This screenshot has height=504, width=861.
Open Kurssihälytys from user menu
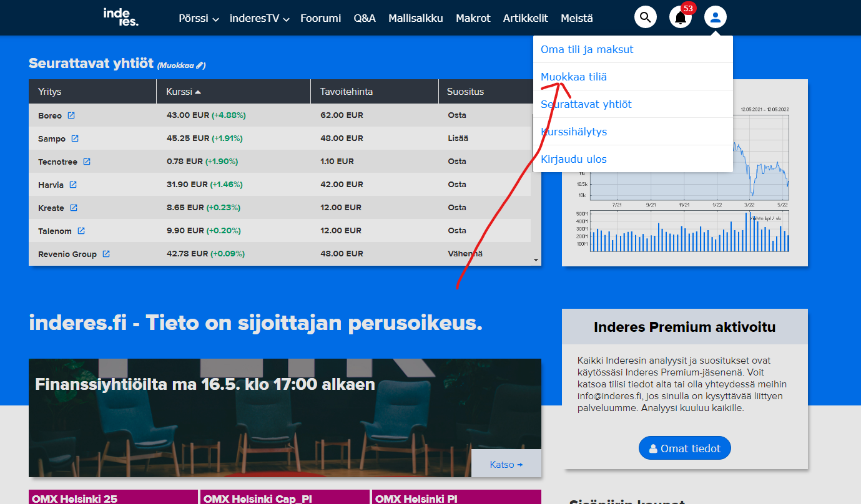click(x=633, y=132)
